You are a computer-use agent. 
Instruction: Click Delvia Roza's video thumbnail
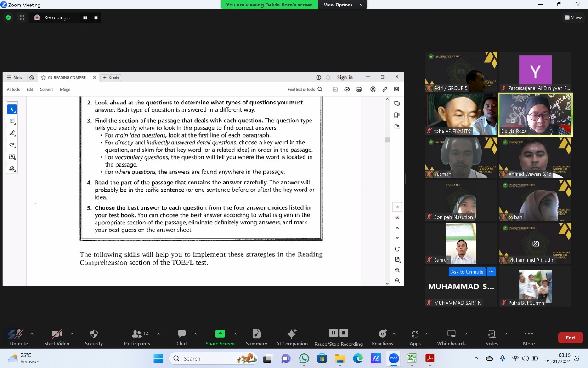535,115
